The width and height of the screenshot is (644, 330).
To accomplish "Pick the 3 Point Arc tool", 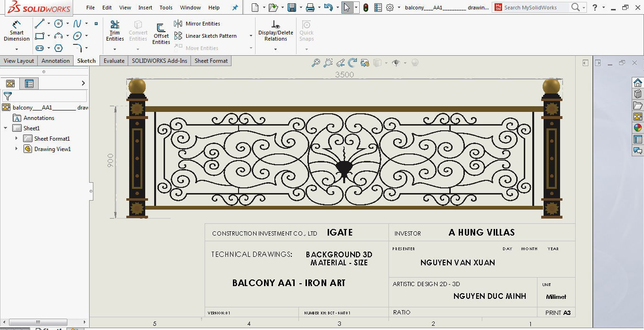I will [x=58, y=35].
